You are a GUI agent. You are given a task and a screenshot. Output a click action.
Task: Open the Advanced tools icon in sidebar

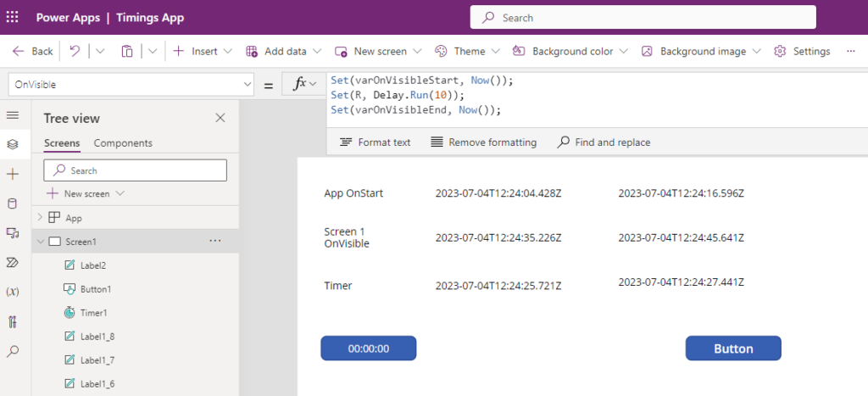[12, 321]
